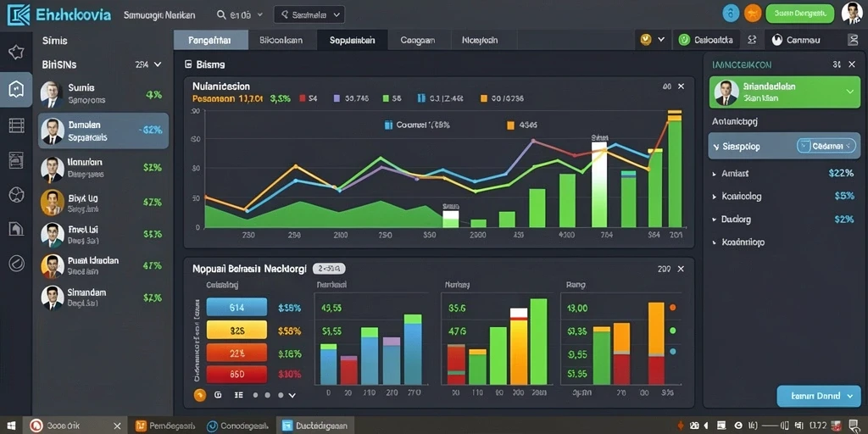Toggle the orange dot in Rang chart legend
The image size is (868, 434).
coord(672,307)
